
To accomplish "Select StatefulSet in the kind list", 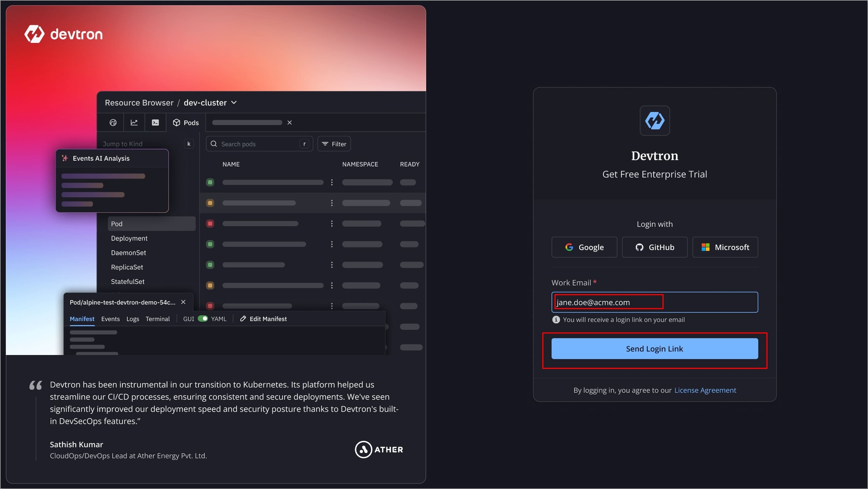I will tap(127, 282).
